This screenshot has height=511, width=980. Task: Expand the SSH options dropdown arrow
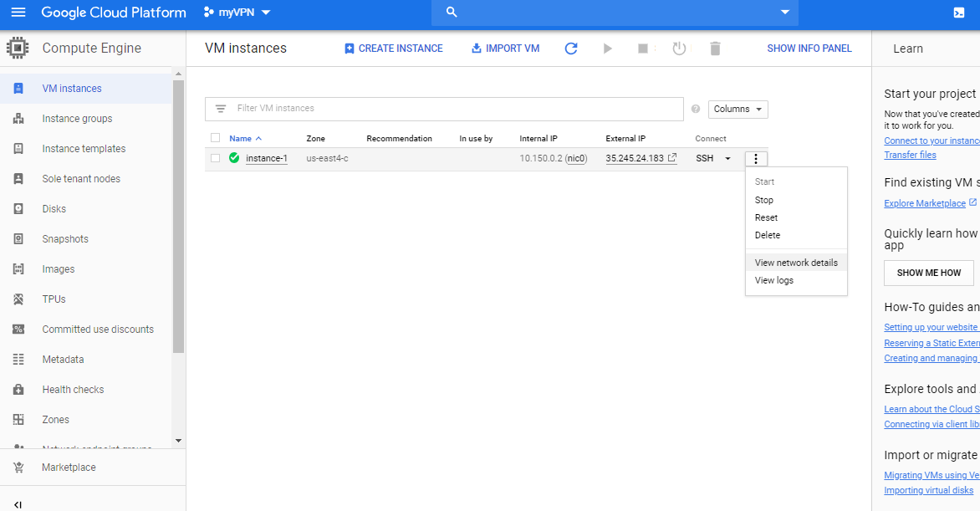[x=727, y=159]
